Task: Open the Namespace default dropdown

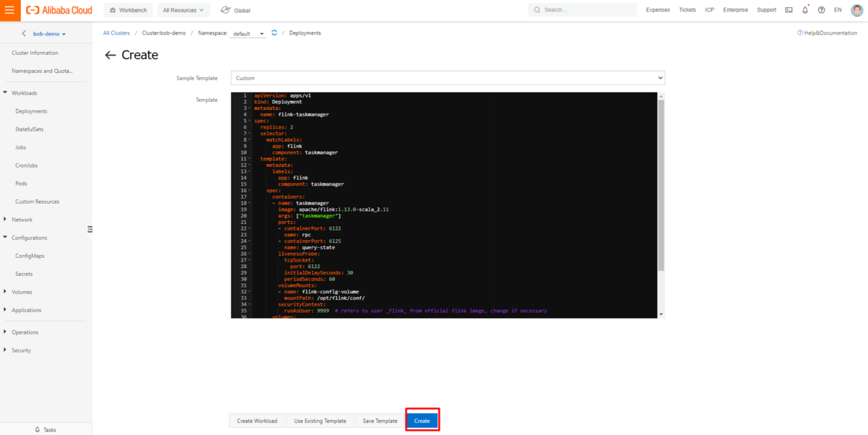Action: click(248, 34)
